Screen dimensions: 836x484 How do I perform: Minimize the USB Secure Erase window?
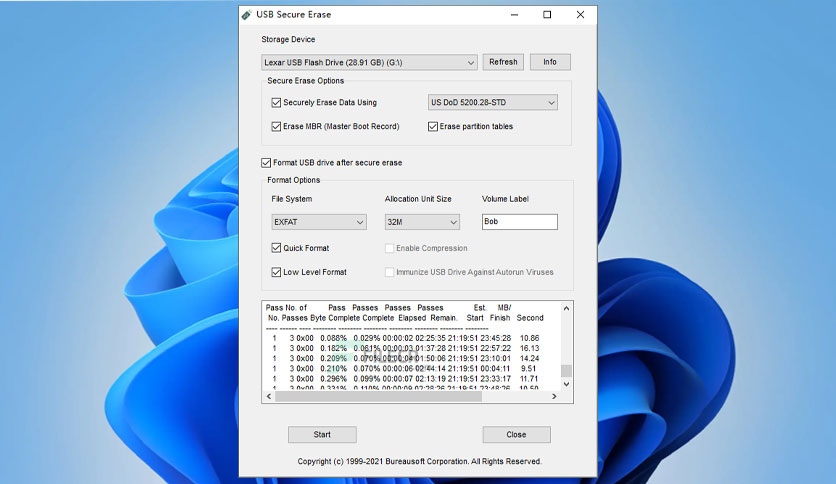click(515, 15)
